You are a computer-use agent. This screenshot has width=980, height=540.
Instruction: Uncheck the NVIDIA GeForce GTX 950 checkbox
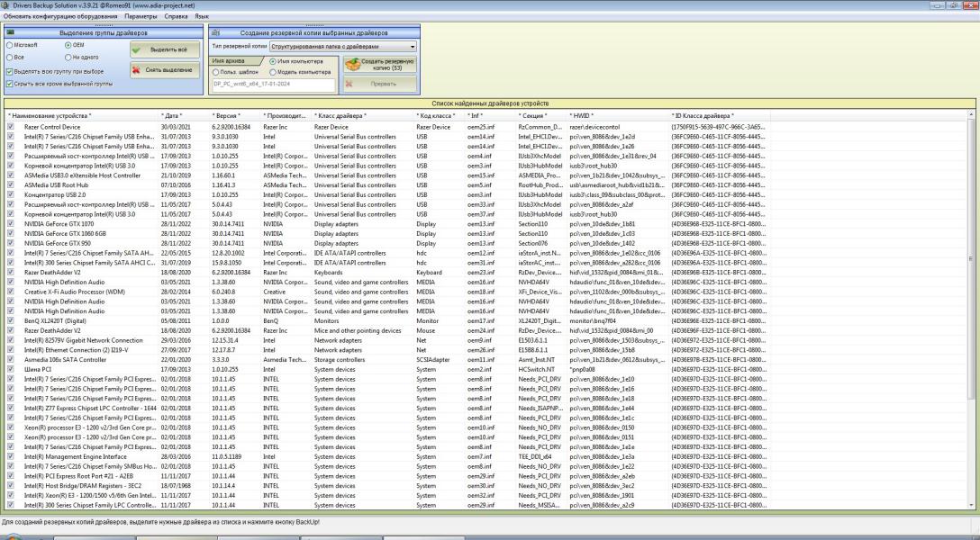[x=10, y=243]
